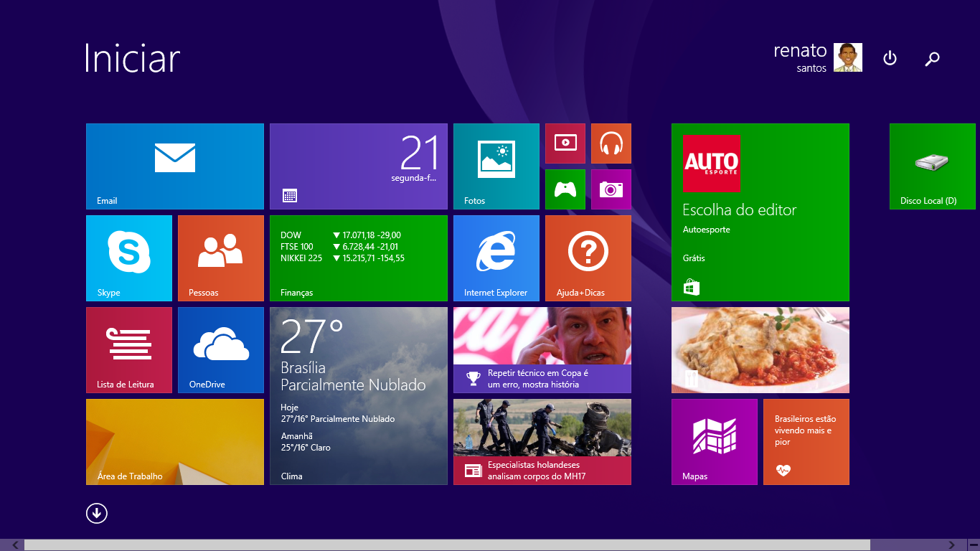Launch the Mapas app
Screen dimensions: 980x551
(x=715, y=441)
